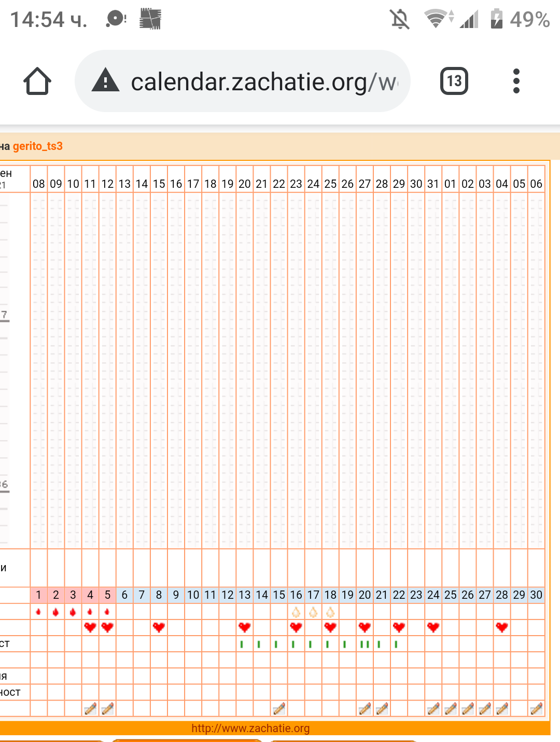Open the note pencil for cycle day 27

click(485, 708)
